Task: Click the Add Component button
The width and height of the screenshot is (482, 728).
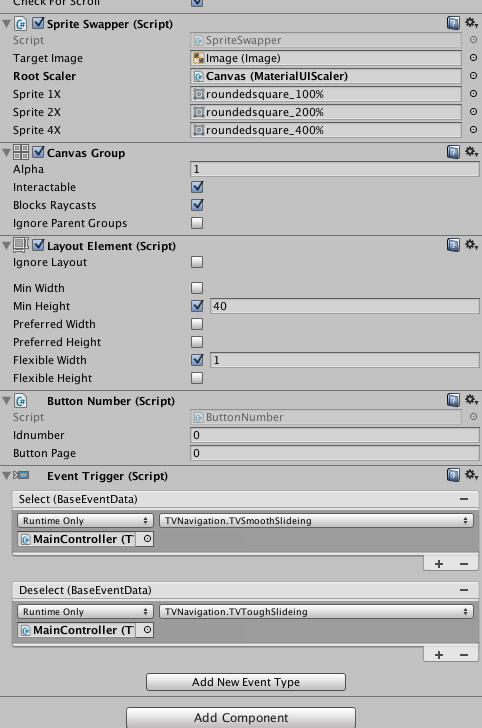Action: (x=241, y=717)
